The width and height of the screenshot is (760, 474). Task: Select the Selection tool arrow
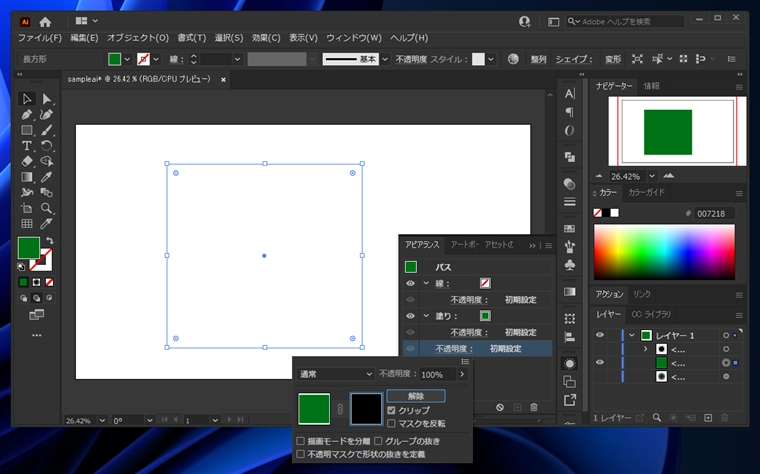pyautogui.click(x=27, y=99)
